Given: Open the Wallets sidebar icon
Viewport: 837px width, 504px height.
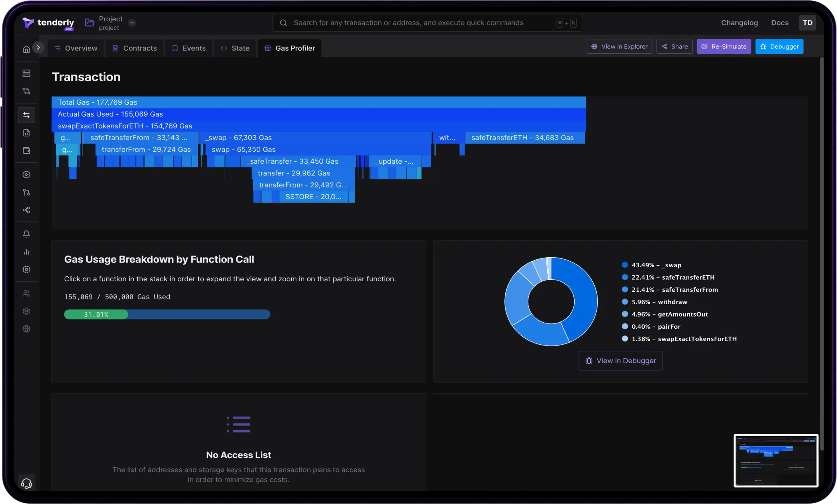Looking at the screenshot, I should 26,150.
